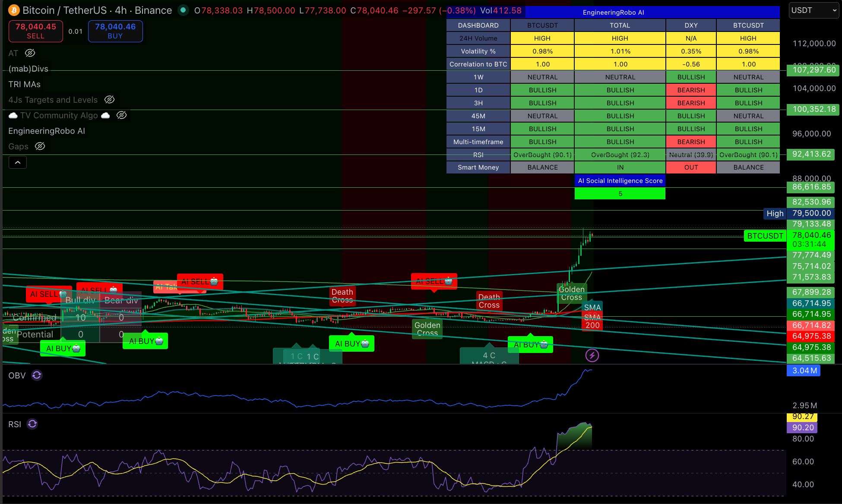The width and height of the screenshot is (842, 504).
Task: Click the orange Bitcoin logo icon
Action: coord(14,10)
